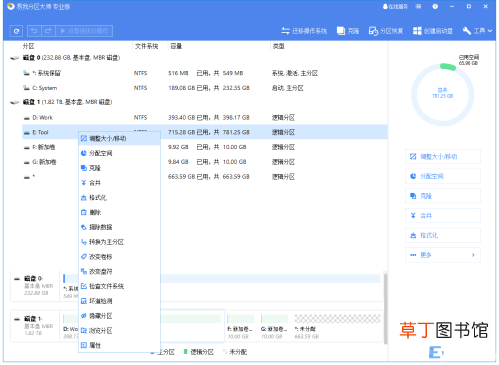Click the disk map vertical scrollbar
Image resolution: width=499 pixels, height=365 pixels.
(x=385, y=308)
